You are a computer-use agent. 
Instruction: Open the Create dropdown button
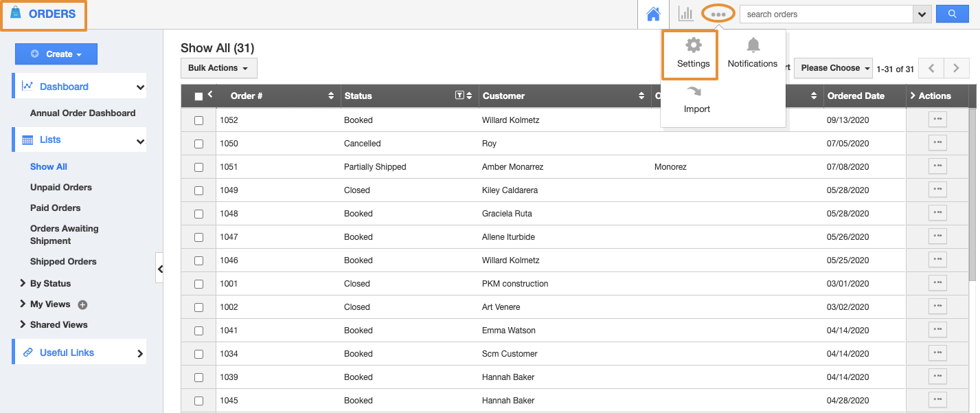pyautogui.click(x=56, y=54)
